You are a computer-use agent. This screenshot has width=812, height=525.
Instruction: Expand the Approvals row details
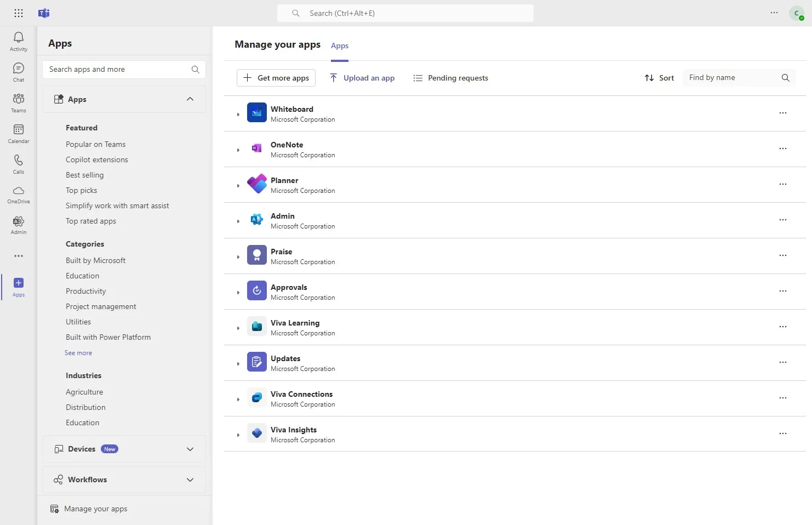(x=238, y=293)
